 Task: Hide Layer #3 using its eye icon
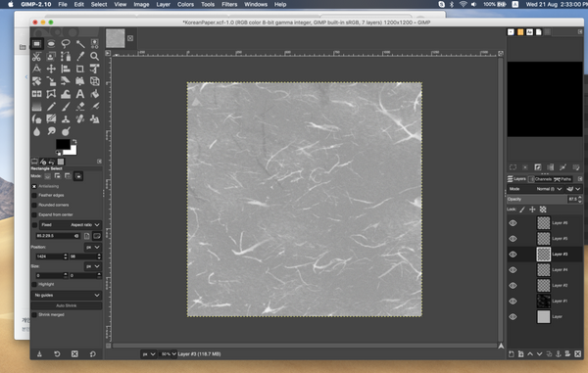point(513,255)
